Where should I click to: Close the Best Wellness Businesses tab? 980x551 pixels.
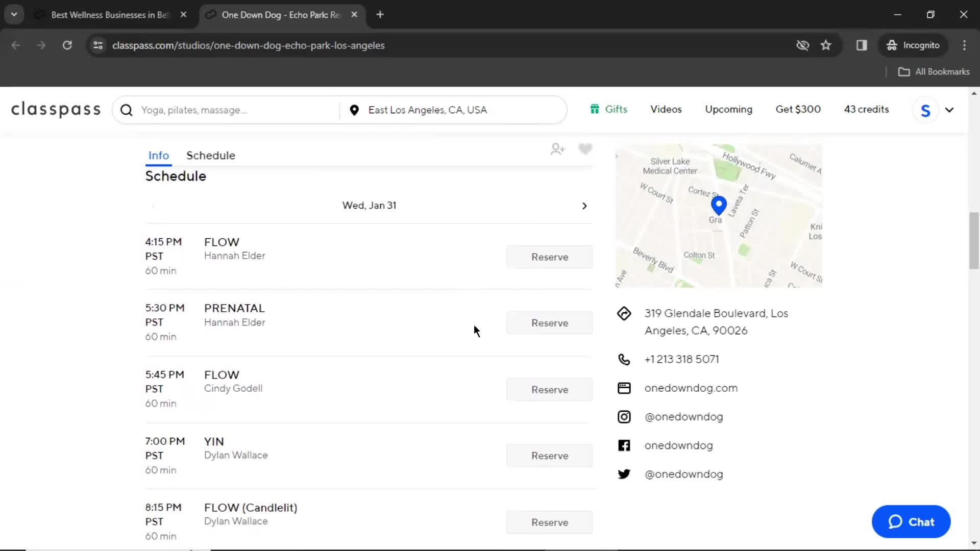point(183,15)
